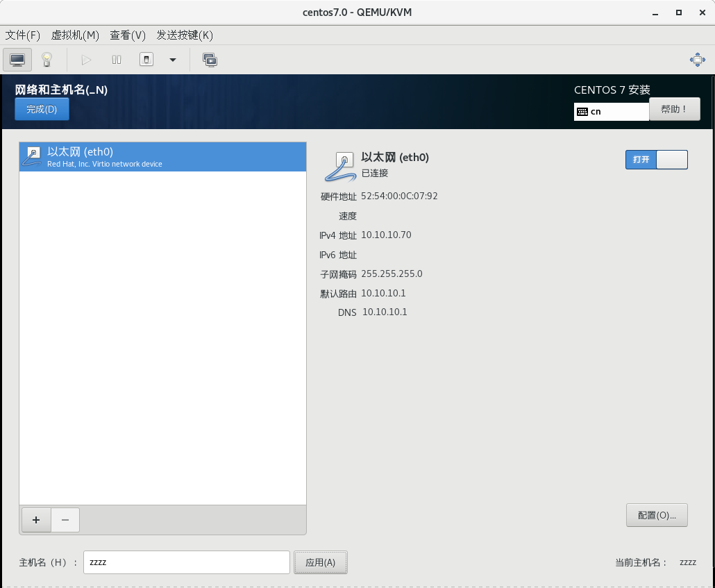Viewport: 715px width, 588px height.
Task: Show virtual hardware details lightbulb
Action: click(47, 60)
